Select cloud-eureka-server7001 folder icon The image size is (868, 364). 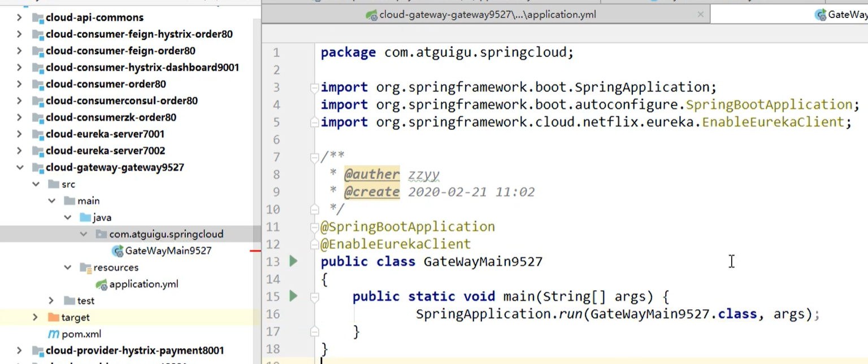[x=37, y=134]
